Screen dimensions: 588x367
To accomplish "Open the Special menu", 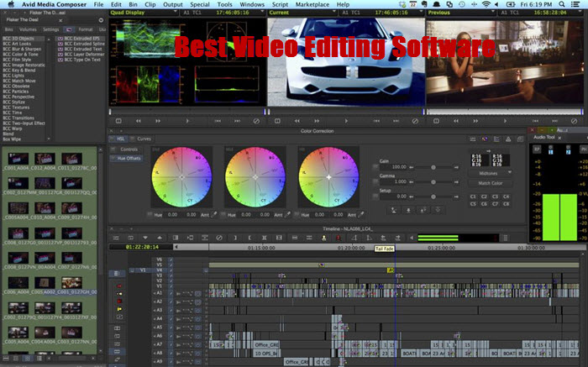I will [200, 4].
